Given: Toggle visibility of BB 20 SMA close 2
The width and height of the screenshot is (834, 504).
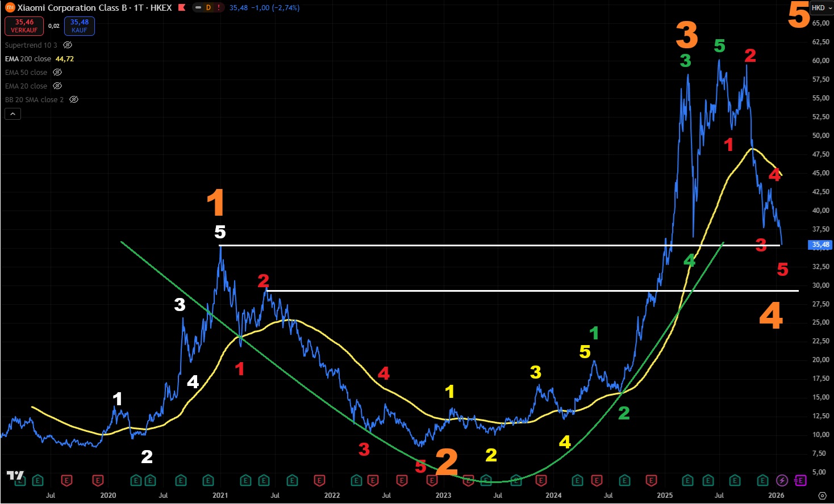Looking at the screenshot, I should 74,99.
